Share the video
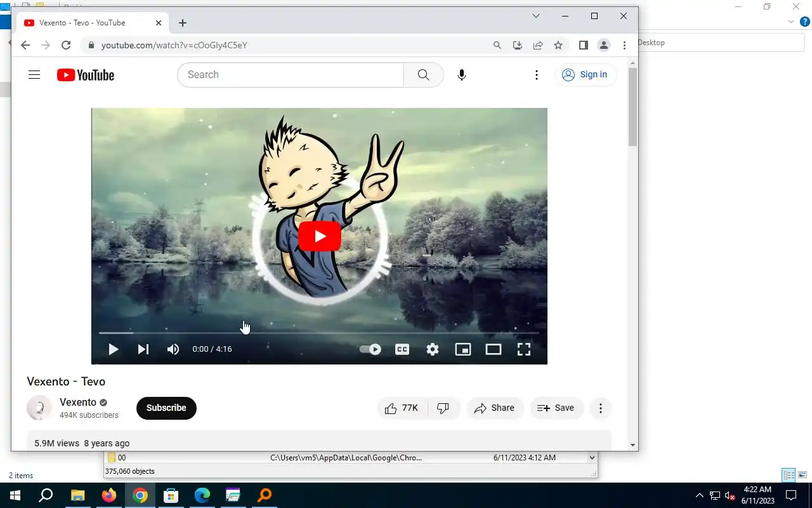The width and height of the screenshot is (812, 508). [x=495, y=408]
